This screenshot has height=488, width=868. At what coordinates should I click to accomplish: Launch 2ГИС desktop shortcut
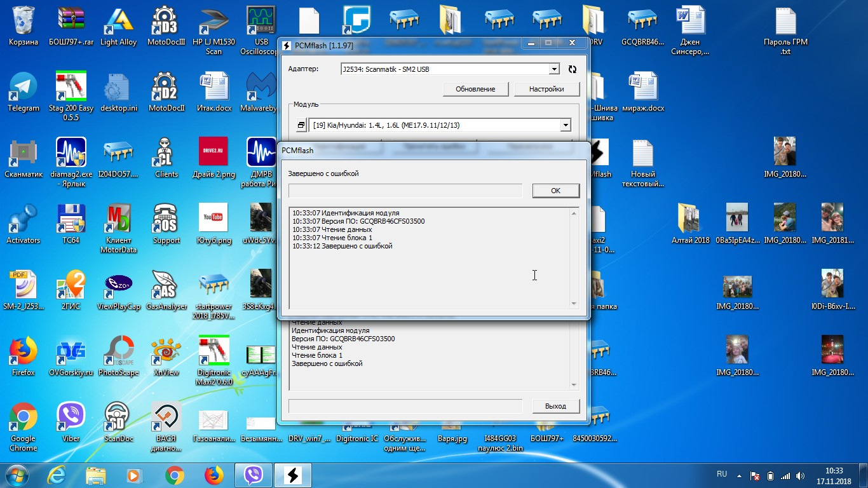click(x=71, y=291)
